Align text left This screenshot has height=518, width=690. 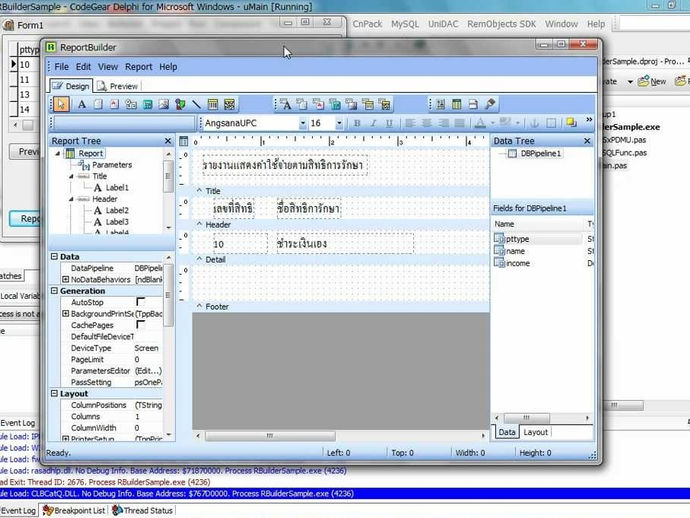(x=410, y=123)
